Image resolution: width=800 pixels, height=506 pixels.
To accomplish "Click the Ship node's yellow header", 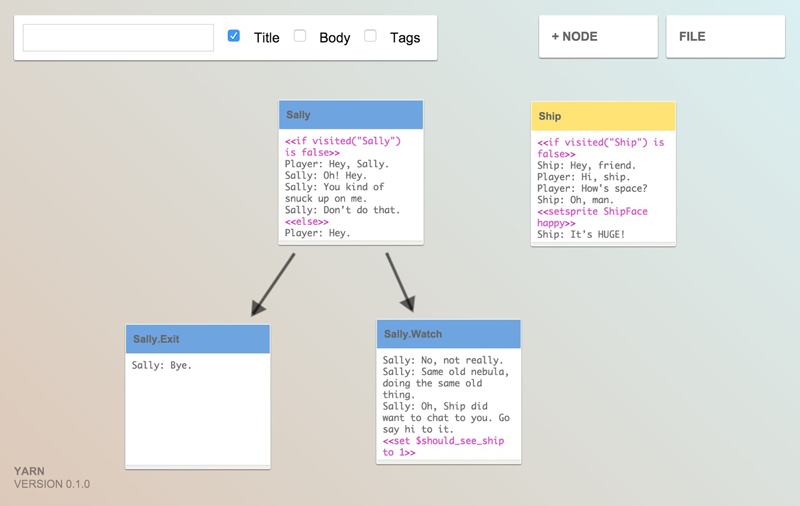I will (603, 116).
